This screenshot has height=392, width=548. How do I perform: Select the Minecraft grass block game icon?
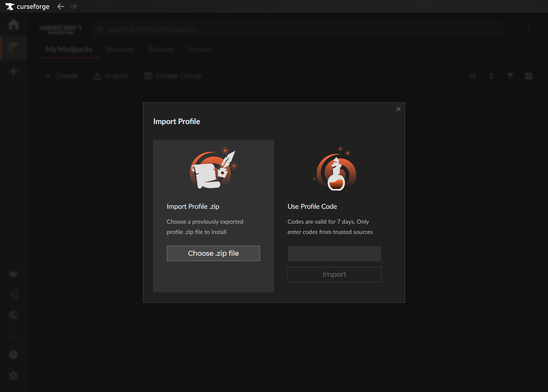[x=13, y=48]
